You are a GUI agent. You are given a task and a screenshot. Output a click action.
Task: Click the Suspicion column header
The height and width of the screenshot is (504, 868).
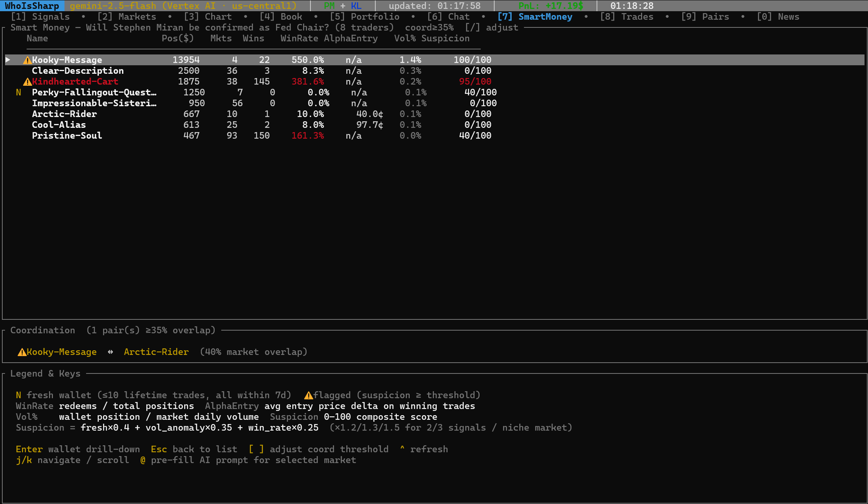(x=445, y=39)
